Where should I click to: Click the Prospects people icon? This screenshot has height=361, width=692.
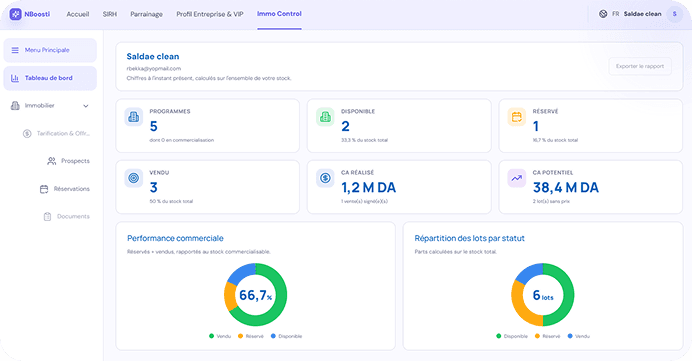(52, 161)
